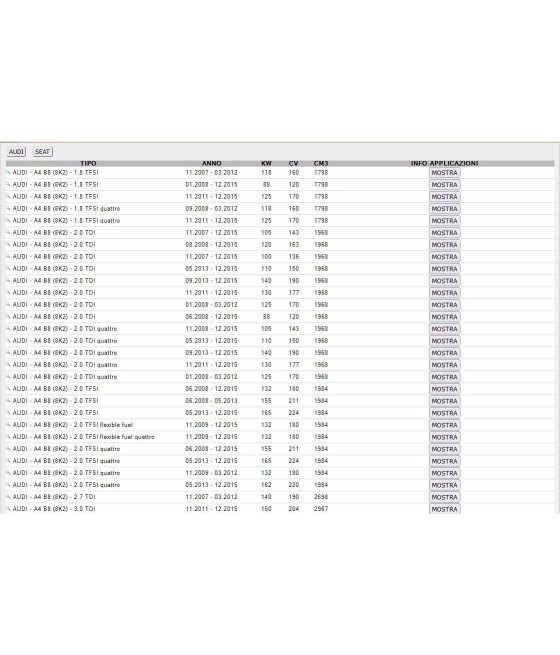560x655 pixels.
Task: Click the CM3 column header
Action: click(x=321, y=163)
